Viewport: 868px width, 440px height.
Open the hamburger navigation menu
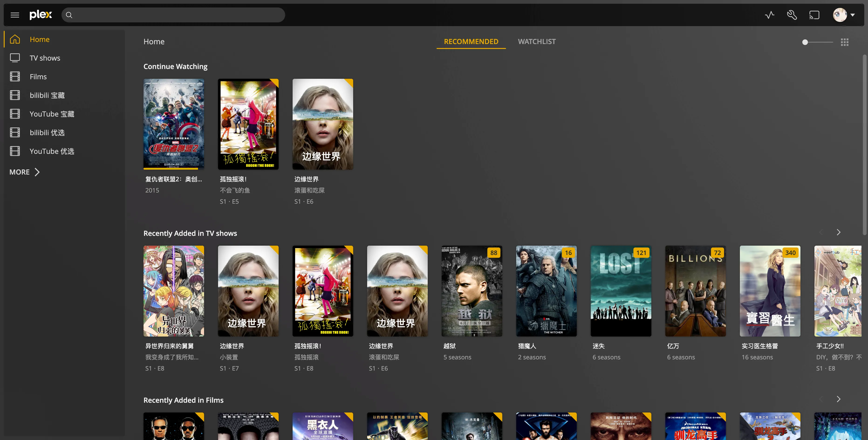coord(15,15)
